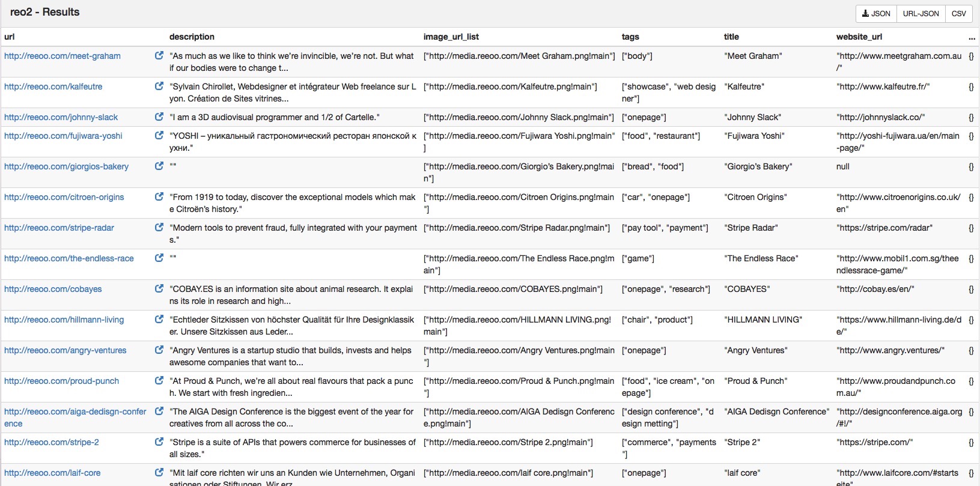This screenshot has width=980, height=486.
Task: Open the reeoo.com/giorgios-bakery link
Action: [x=67, y=166]
